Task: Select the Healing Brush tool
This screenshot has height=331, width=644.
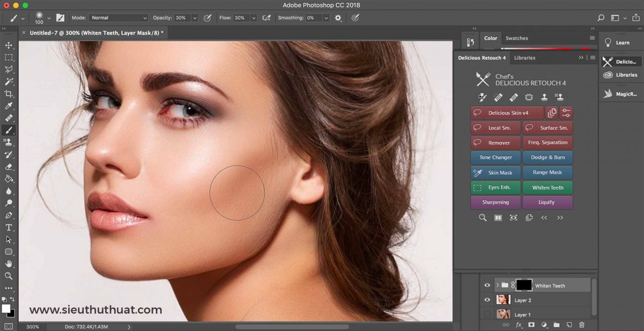Action: coord(9,118)
